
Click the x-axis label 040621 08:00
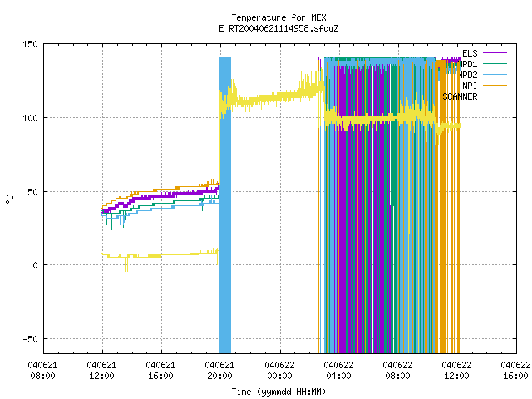click(42, 371)
